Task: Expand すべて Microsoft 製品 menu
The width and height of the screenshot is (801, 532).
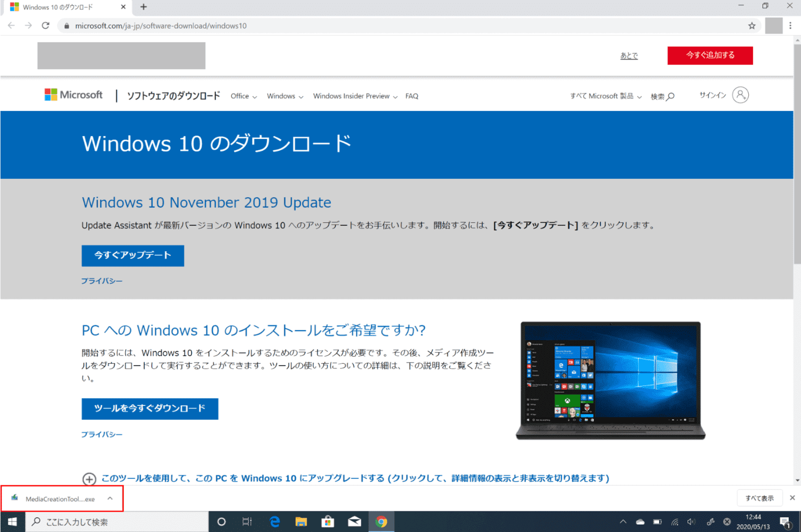Action: coord(606,96)
